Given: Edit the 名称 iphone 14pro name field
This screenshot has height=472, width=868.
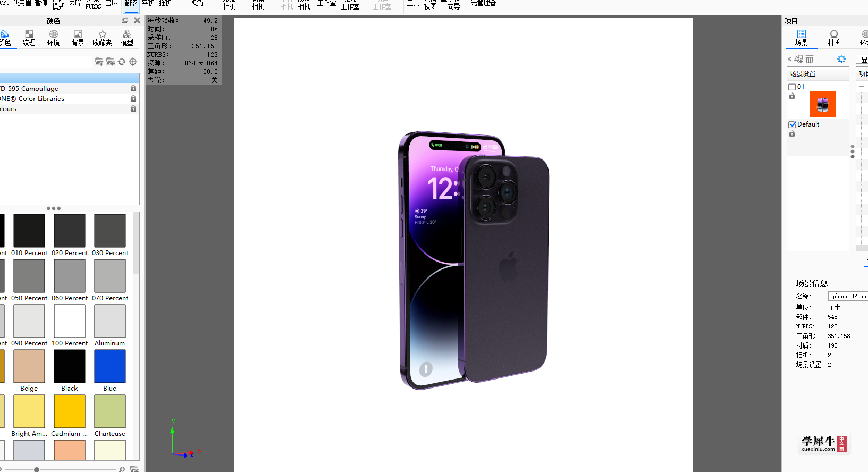Looking at the screenshot, I should (x=848, y=296).
